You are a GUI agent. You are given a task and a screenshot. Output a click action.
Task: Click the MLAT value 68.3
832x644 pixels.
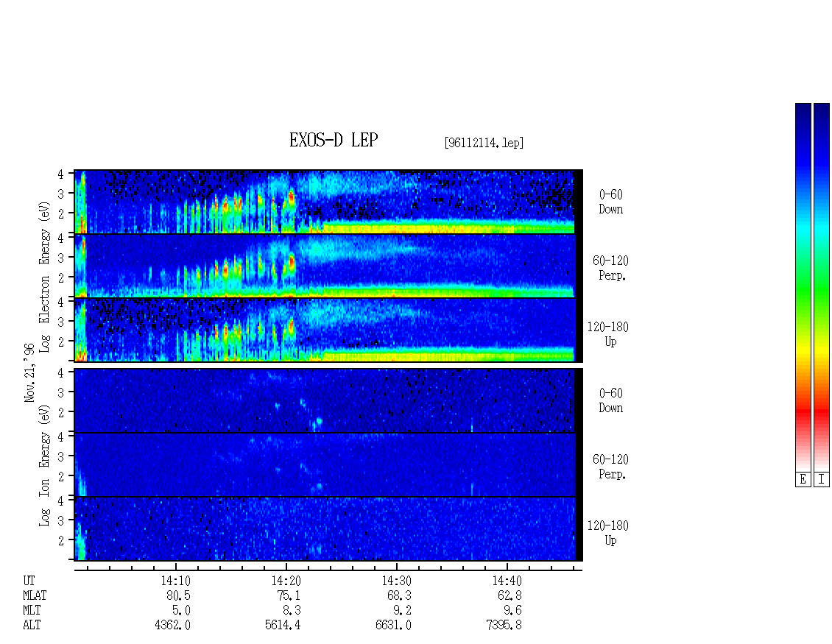tap(399, 595)
